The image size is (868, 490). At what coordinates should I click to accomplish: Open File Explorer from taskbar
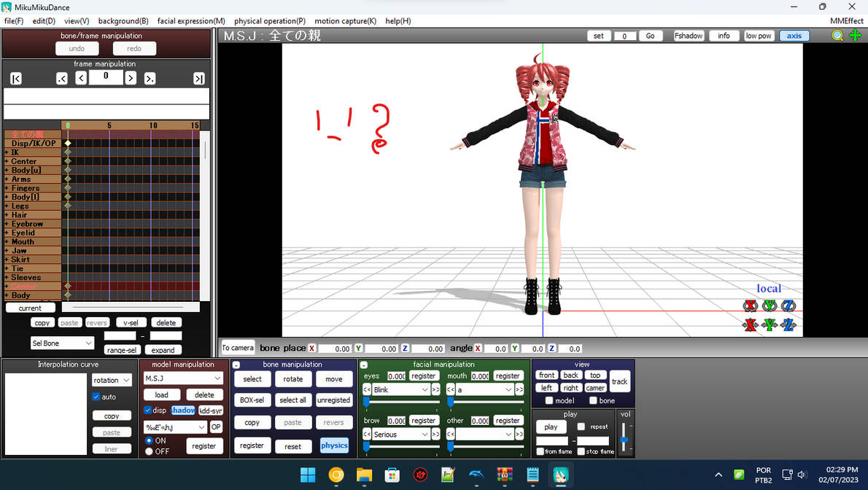coord(364,475)
